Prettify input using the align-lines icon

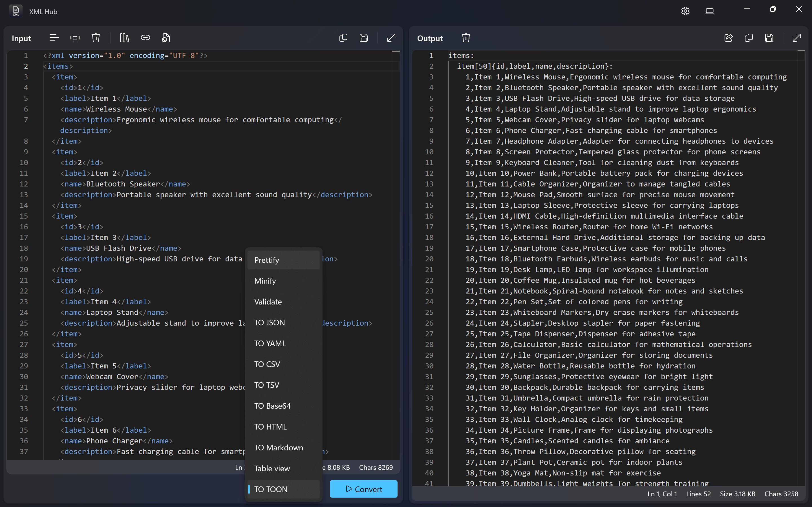(x=53, y=37)
